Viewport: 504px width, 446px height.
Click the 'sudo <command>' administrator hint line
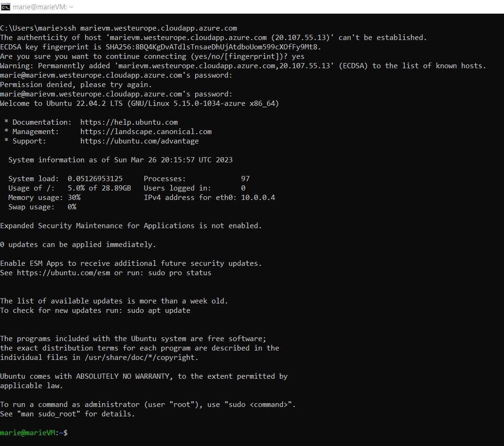[x=148, y=405]
